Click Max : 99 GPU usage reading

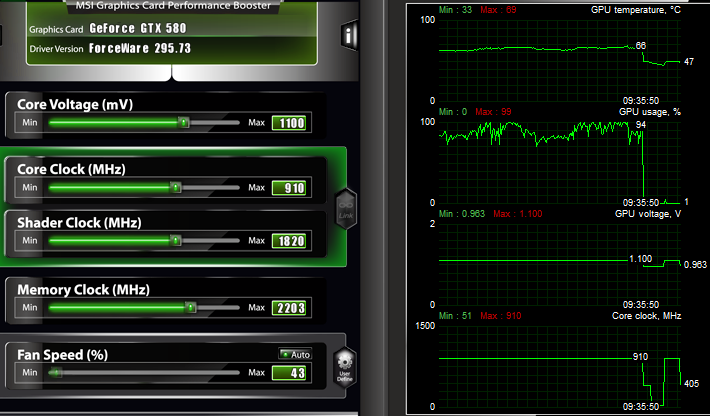point(493,111)
